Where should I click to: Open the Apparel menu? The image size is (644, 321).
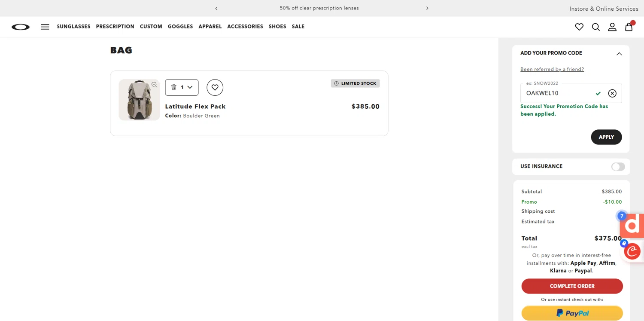(210, 27)
